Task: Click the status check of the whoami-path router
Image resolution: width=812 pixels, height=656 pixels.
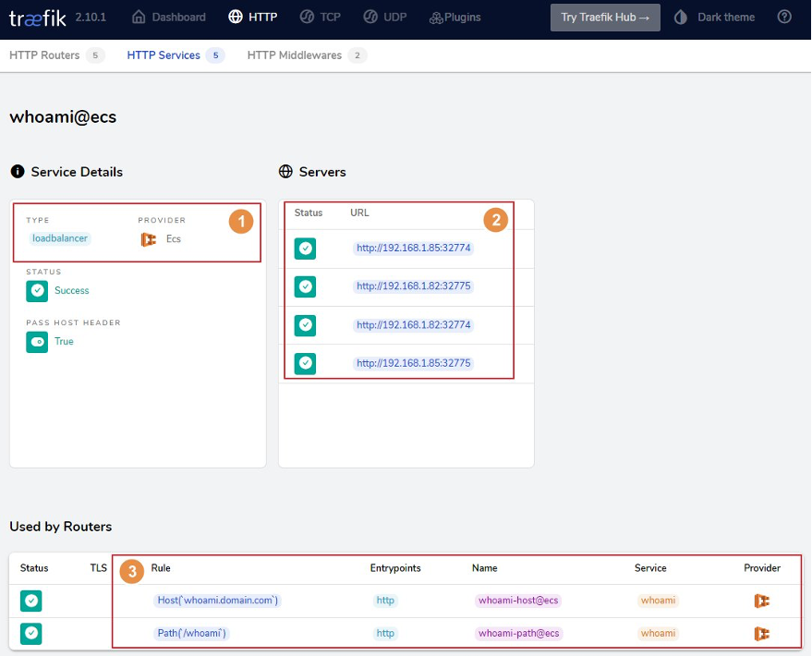Action: pos(30,633)
